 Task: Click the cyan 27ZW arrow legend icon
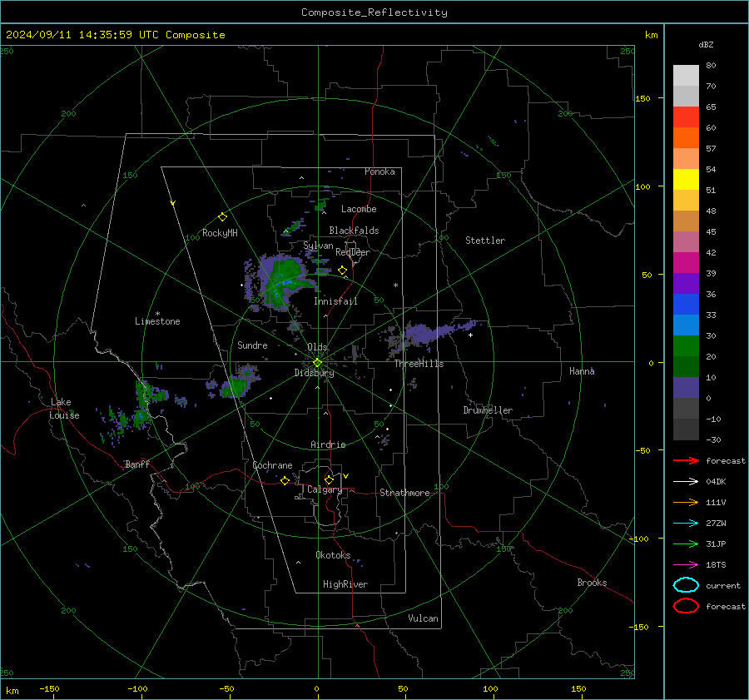pos(686,524)
